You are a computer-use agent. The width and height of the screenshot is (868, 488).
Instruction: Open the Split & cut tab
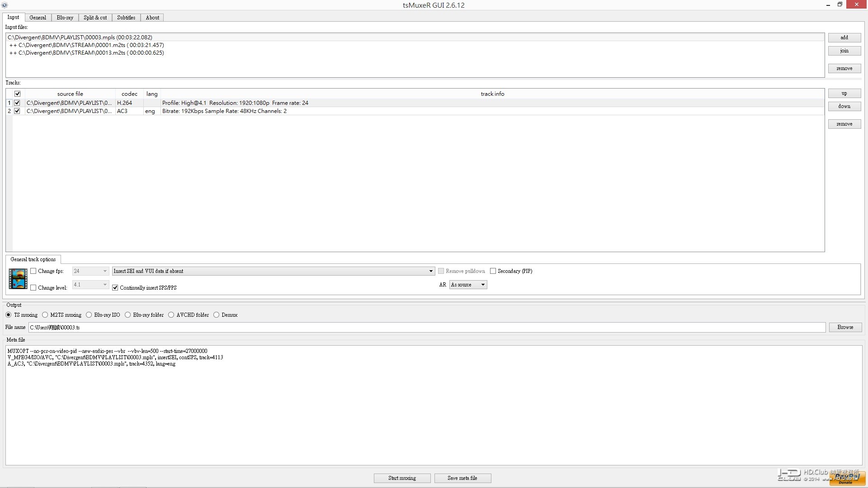coord(95,18)
